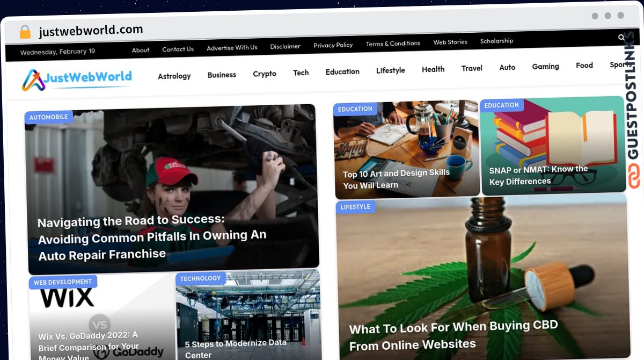Image resolution: width=644 pixels, height=360 pixels.
Task: Open 5 Steps to Modernize Data Center article
Action: (236, 349)
